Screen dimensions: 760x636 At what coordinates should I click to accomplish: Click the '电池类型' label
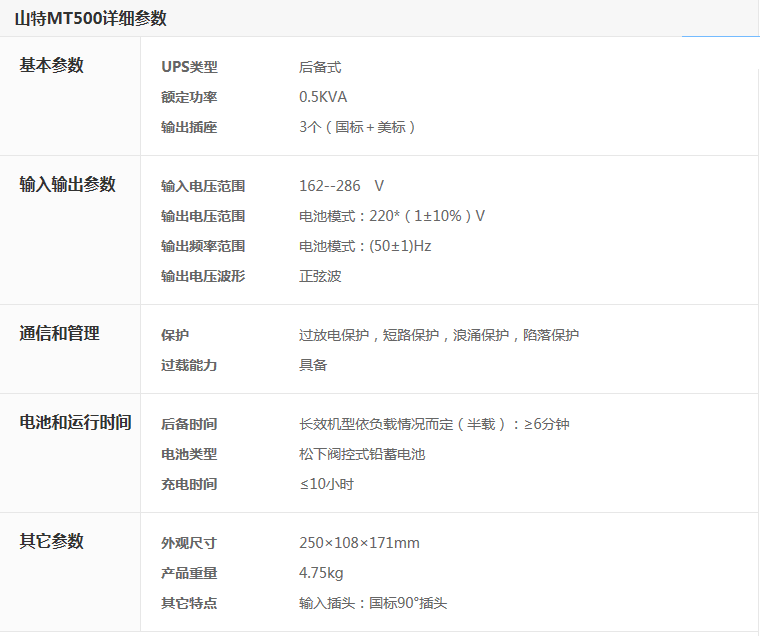[x=189, y=454]
